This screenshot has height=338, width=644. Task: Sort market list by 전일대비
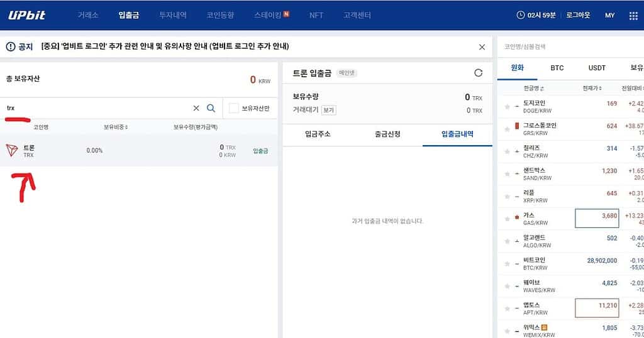click(633, 88)
